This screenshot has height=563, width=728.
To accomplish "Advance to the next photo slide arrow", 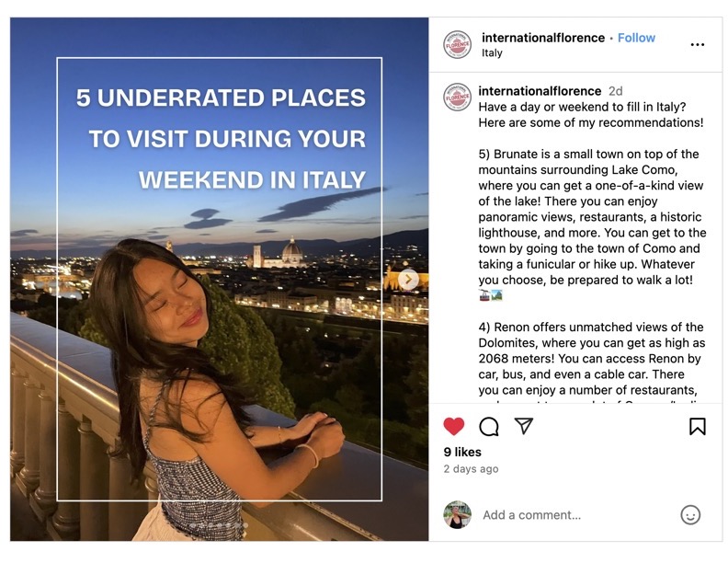I will [x=409, y=280].
